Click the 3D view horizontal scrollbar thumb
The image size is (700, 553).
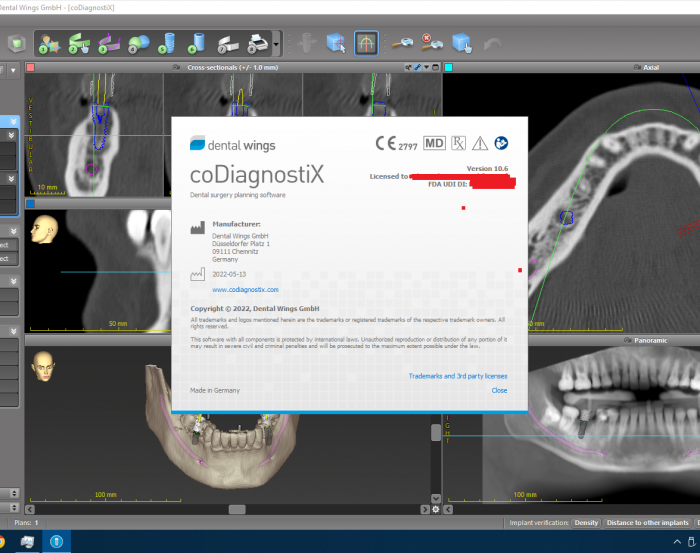coord(237,509)
